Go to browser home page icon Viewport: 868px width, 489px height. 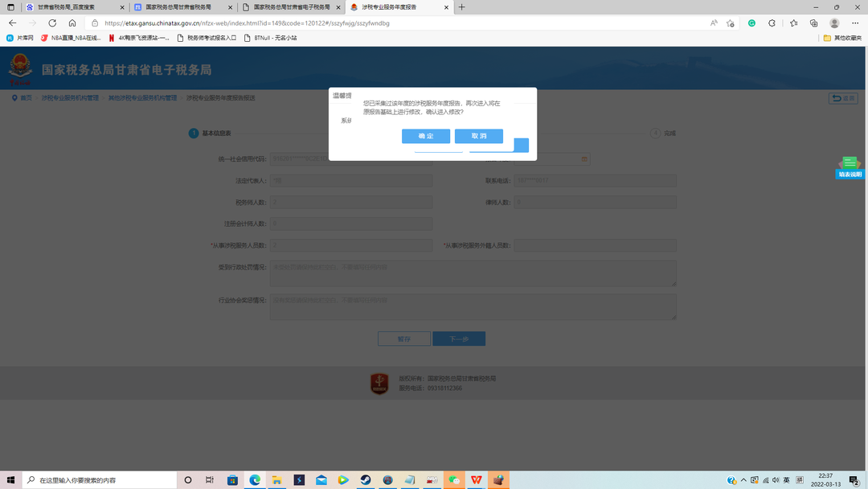[x=72, y=23]
